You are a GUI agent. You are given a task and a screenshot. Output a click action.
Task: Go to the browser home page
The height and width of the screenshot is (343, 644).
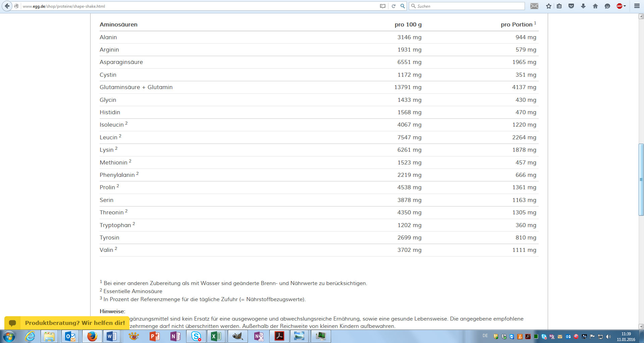pos(595,6)
